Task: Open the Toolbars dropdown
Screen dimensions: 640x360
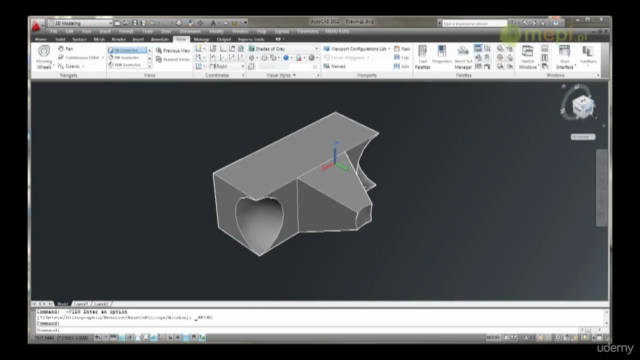Action: click(588, 55)
